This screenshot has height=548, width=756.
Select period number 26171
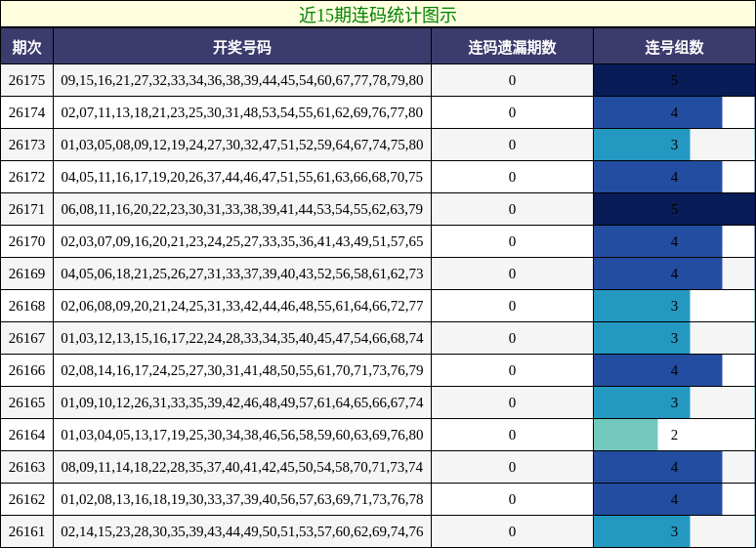click(x=26, y=209)
